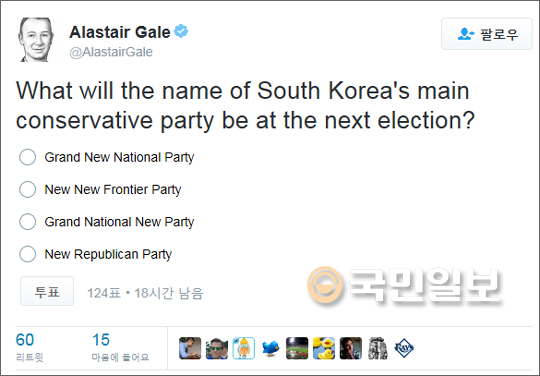Open the 60 retweets list
Image resolution: width=540 pixels, height=376 pixels.
[29, 347]
